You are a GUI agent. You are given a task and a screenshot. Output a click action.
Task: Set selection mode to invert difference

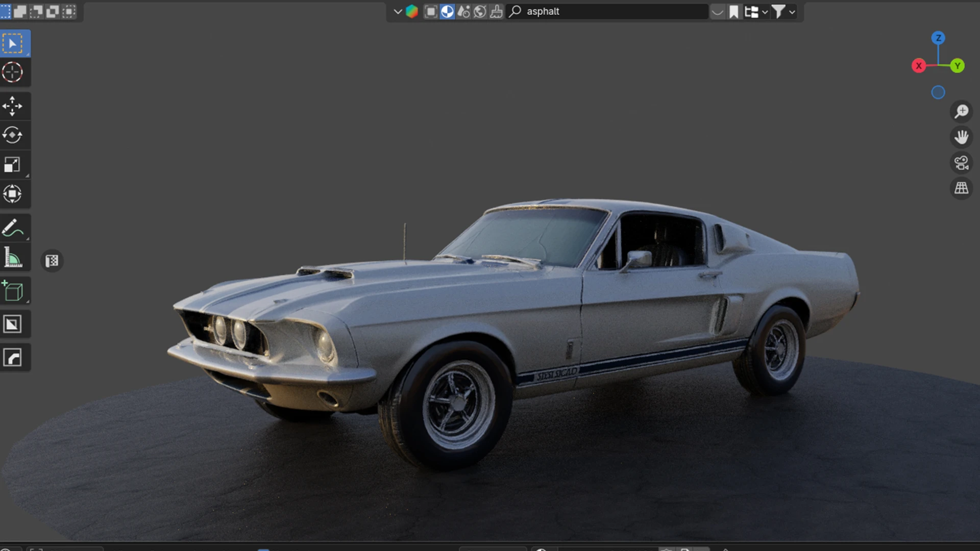53,11
